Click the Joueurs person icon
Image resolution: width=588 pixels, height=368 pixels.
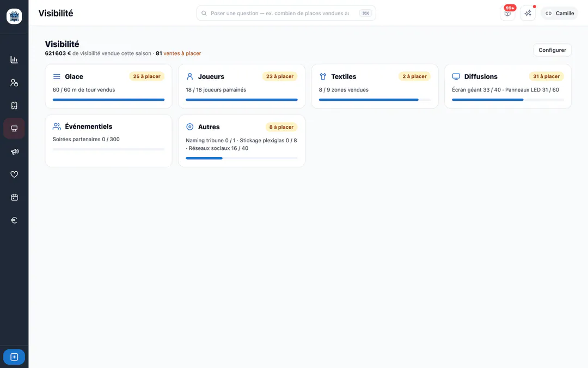coord(190,77)
